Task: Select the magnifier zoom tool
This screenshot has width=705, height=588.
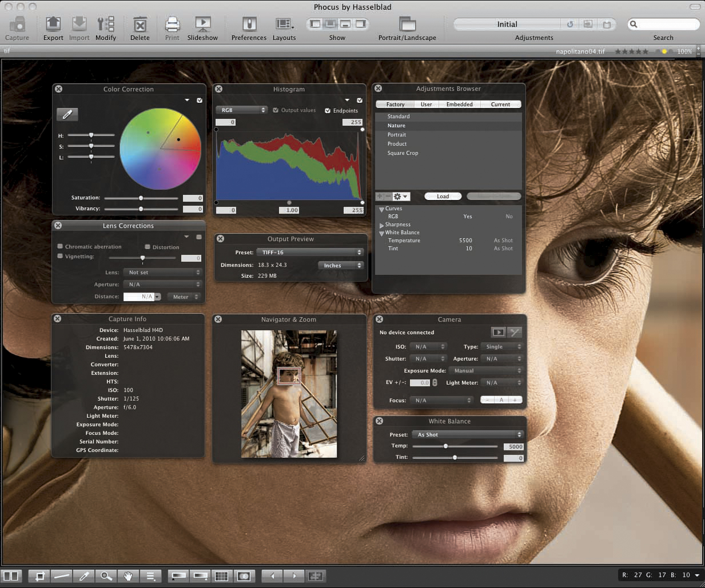Action: click(106, 576)
